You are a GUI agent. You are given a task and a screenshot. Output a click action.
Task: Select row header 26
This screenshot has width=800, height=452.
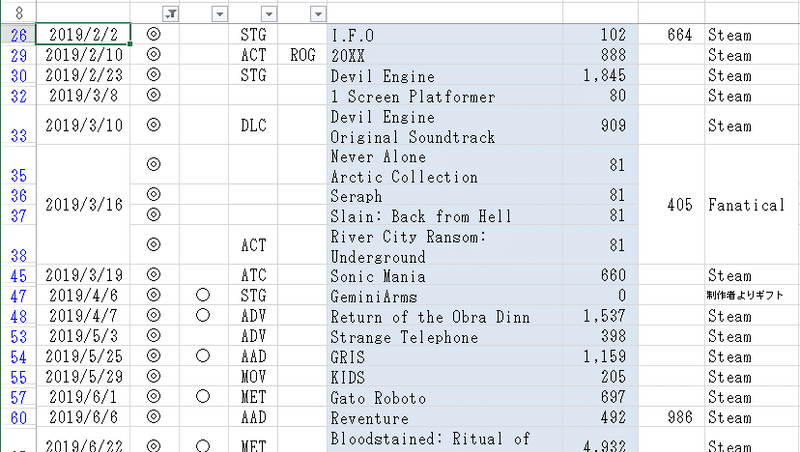coord(18,35)
